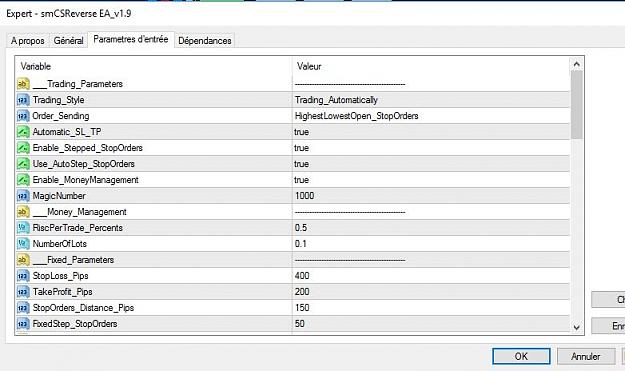Screen dimensions: 625x371
Task: Select the Use_AutoStep_StopOrders variable name
Action: pos(83,164)
